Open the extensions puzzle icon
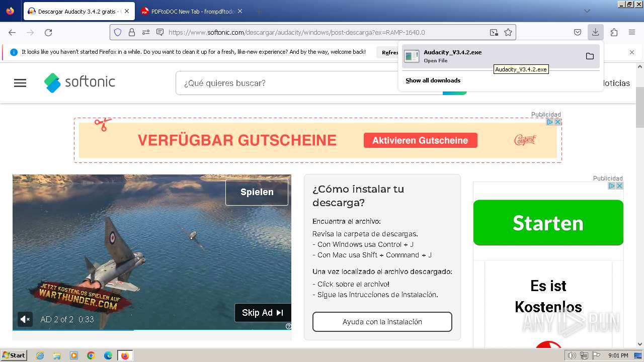The image size is (644, 362). point(614,32)
